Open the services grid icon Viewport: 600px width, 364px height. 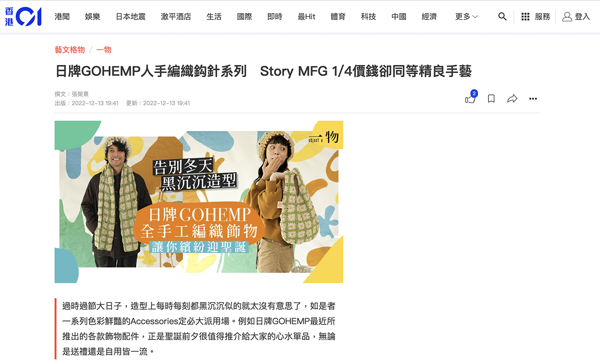pos(525,16)
